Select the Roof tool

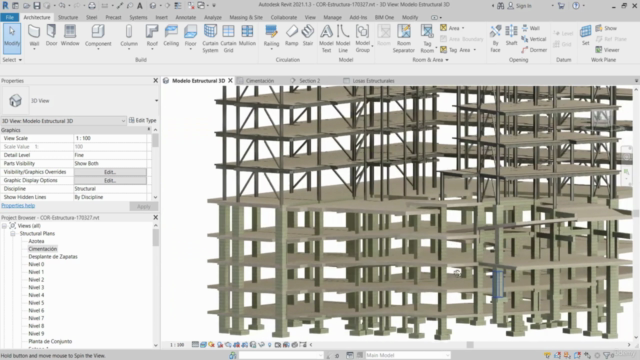click(x=152, y=36)
